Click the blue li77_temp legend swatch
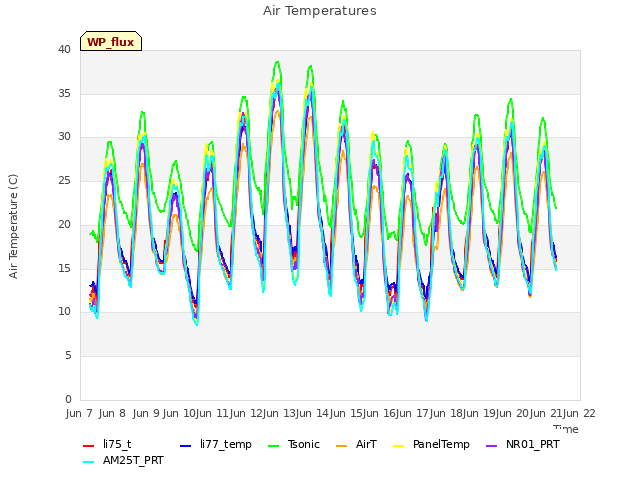Viewport: 640px width, 480px height. pyautogui.click(x=186, y=446)
